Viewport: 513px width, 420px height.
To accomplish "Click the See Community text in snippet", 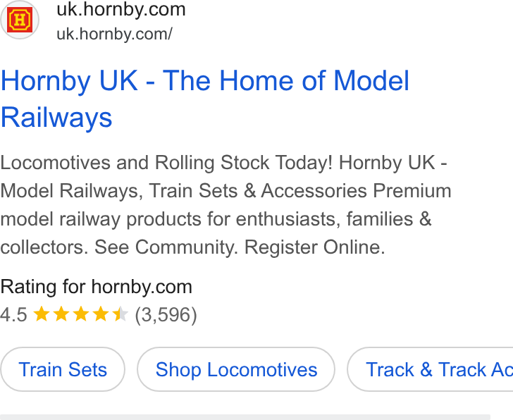I will coord(166,247).
